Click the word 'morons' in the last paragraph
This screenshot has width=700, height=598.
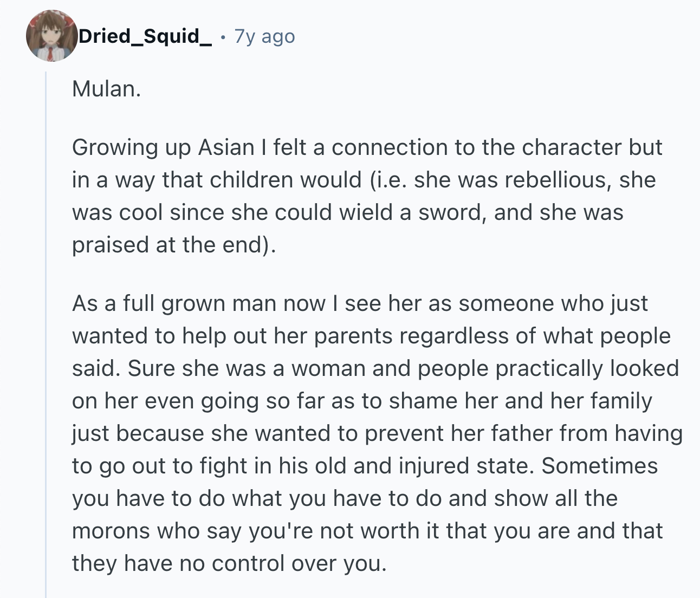click(111, 531)
